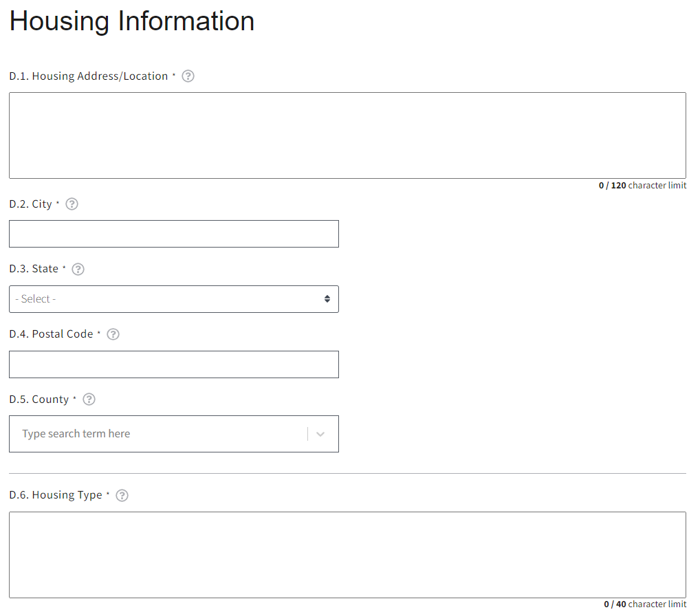Click the City help question mark
The width and height of the screenshot is (700, 612).
[x=72, y=204]
